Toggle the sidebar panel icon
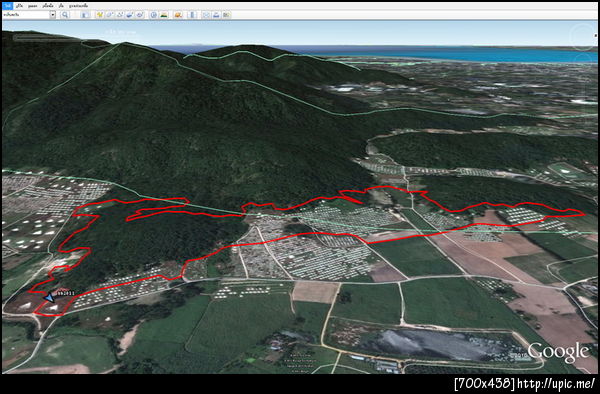Screen dimensions: 600x394 pyautogui.click(x=85, y=15)
